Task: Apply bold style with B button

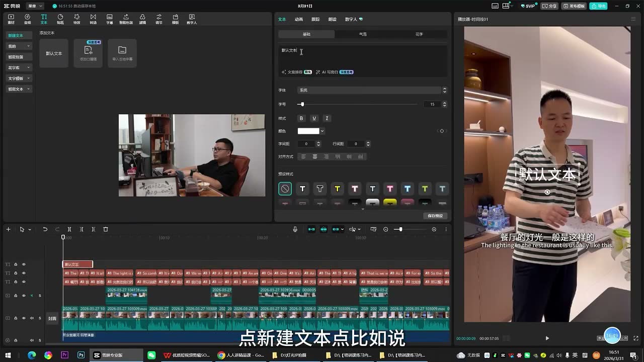Action: [x=301, y=118]
